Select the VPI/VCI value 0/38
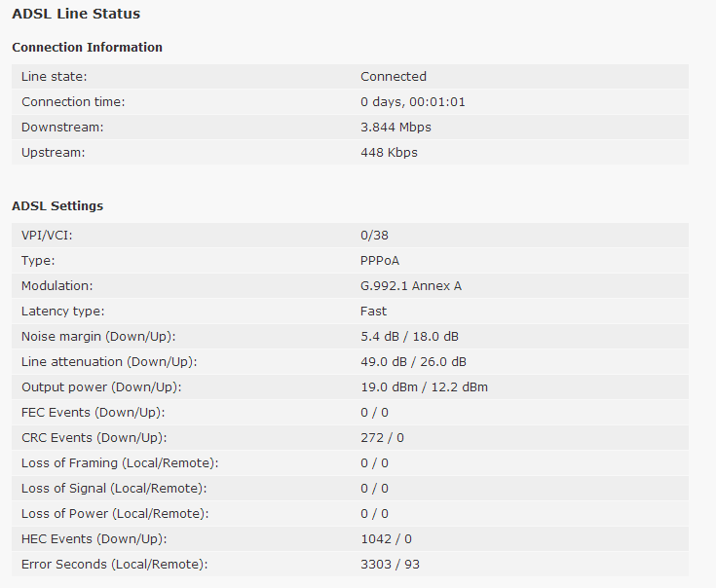The height and width of the screenshot is (588, 716). coord(375,236)
